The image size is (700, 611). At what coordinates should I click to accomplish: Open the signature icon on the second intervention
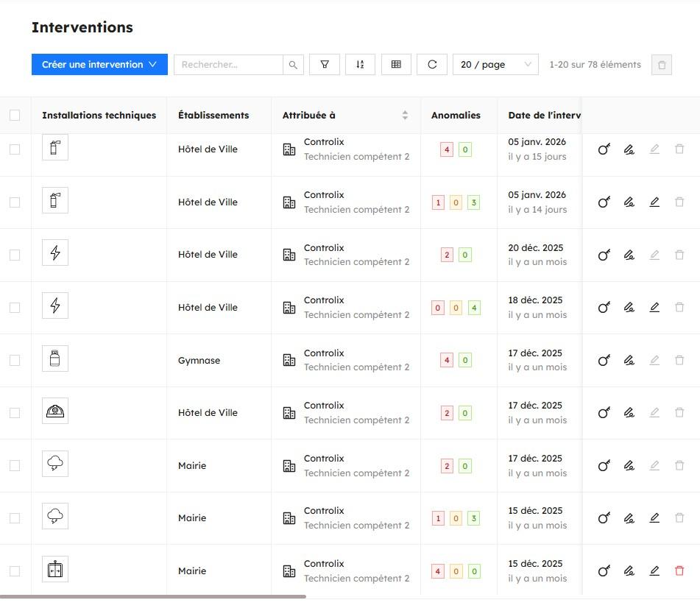click(629, 202)
